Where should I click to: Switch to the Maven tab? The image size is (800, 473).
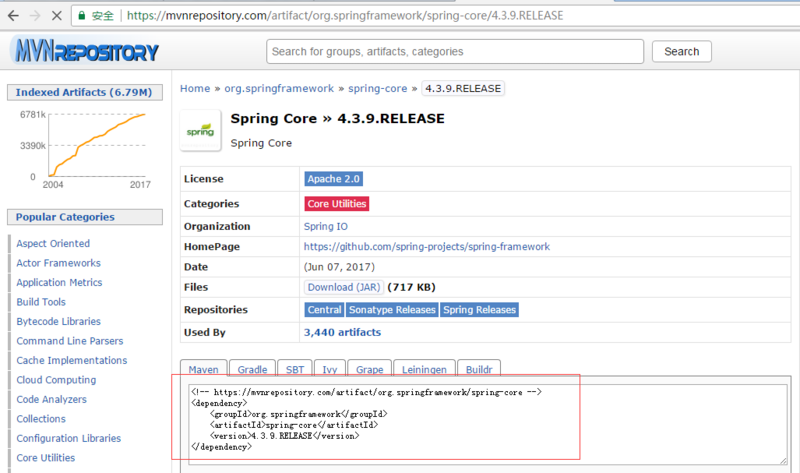[204, 369]
